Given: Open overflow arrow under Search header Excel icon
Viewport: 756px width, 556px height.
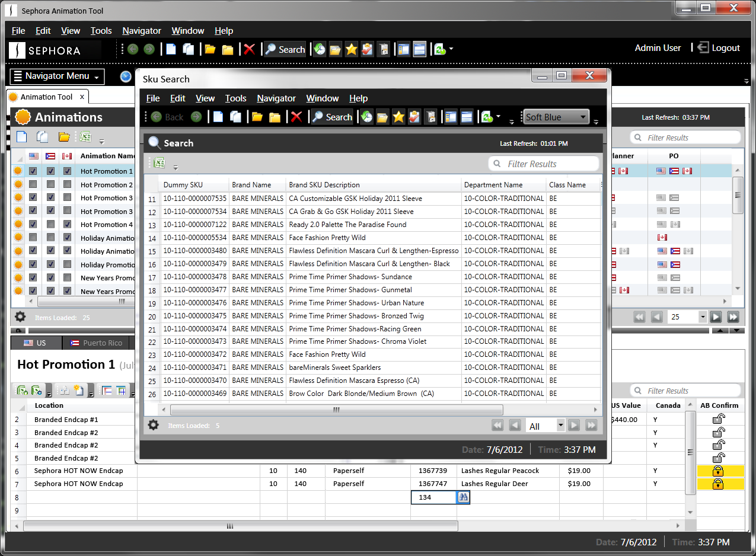Looking at the screenshot, I should click(x=175, y=167).
